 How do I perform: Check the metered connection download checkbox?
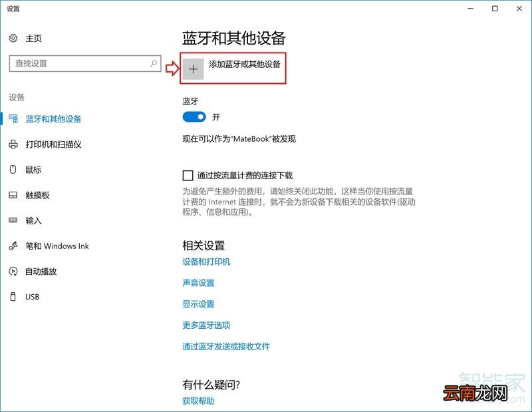pos(188,175)
